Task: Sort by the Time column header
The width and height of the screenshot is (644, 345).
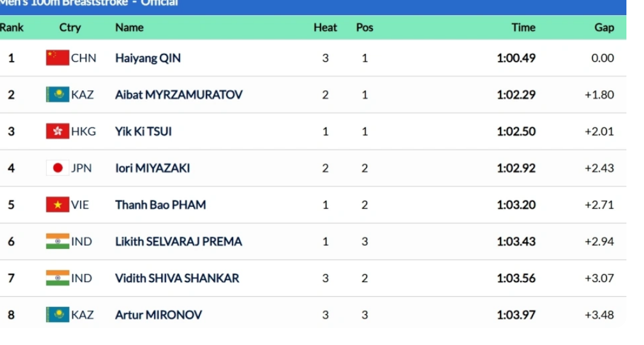Action: pos(523,27)
